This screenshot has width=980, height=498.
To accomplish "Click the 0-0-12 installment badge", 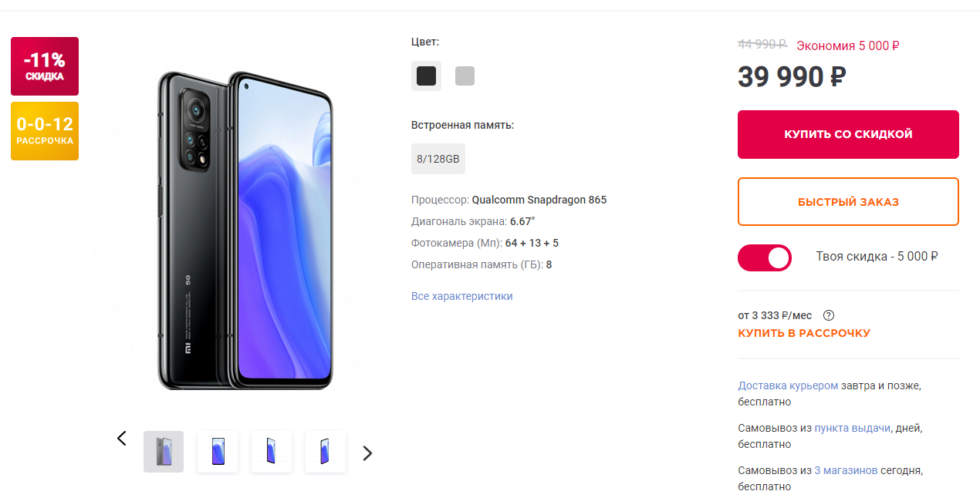I will [x=45, y=131].
